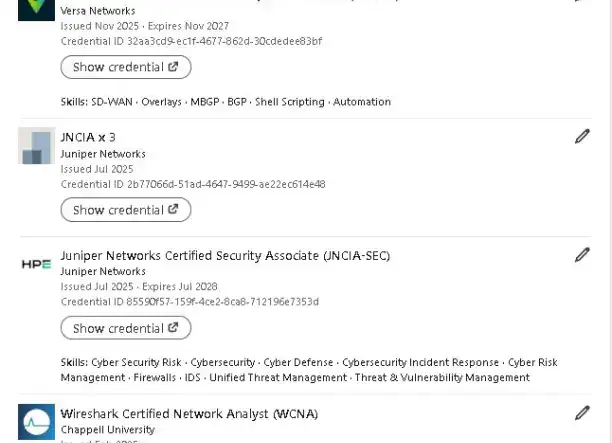Open the JNCIA x 3 title
Viewport: 612px width, 443px height.
[88, 137]
